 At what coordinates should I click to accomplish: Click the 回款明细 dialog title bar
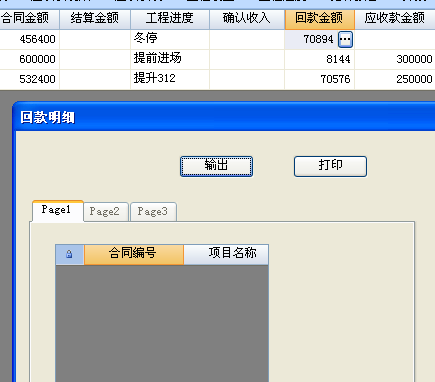tap(224, 117)
